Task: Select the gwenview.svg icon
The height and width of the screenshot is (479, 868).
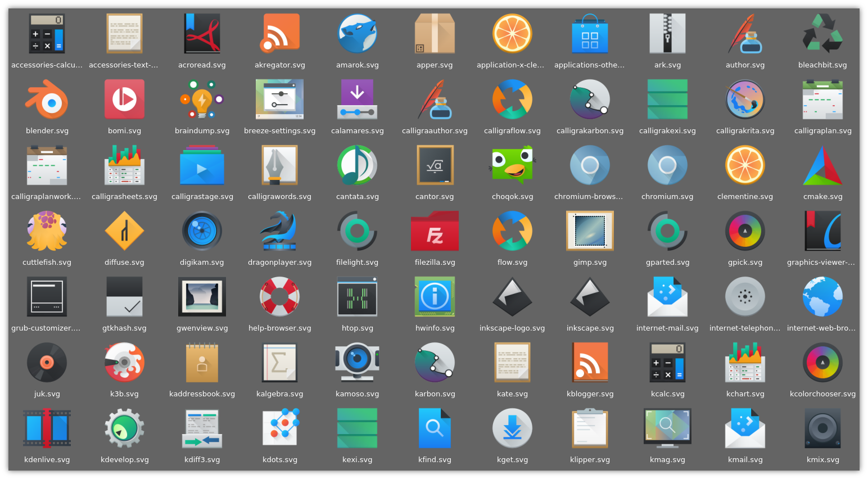Action: (x=202, y=296)
